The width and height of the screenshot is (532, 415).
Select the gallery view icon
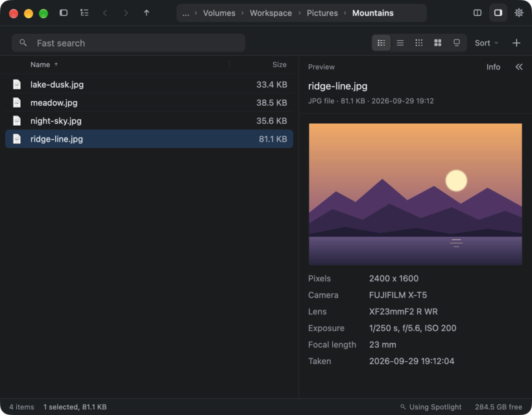tap(457, 43)
